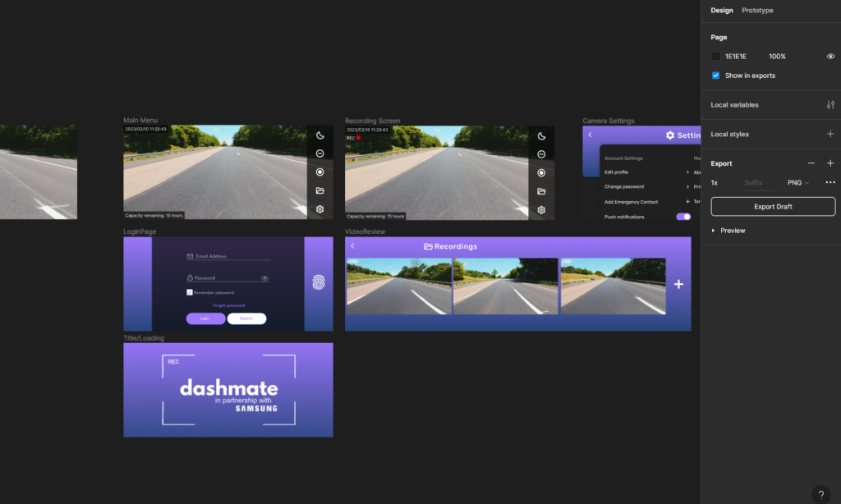Select the LoginPage frame label

point(140,231)
